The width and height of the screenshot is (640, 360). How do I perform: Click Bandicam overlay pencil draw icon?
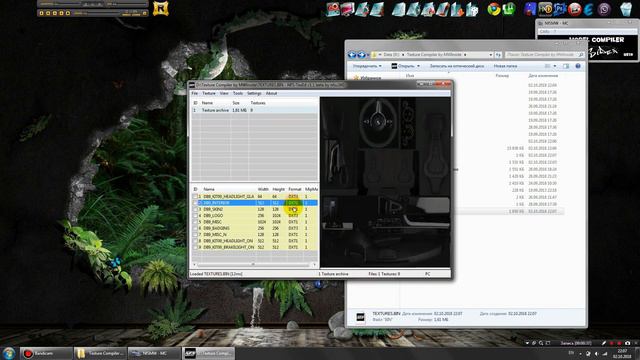(x=604, y=343)
